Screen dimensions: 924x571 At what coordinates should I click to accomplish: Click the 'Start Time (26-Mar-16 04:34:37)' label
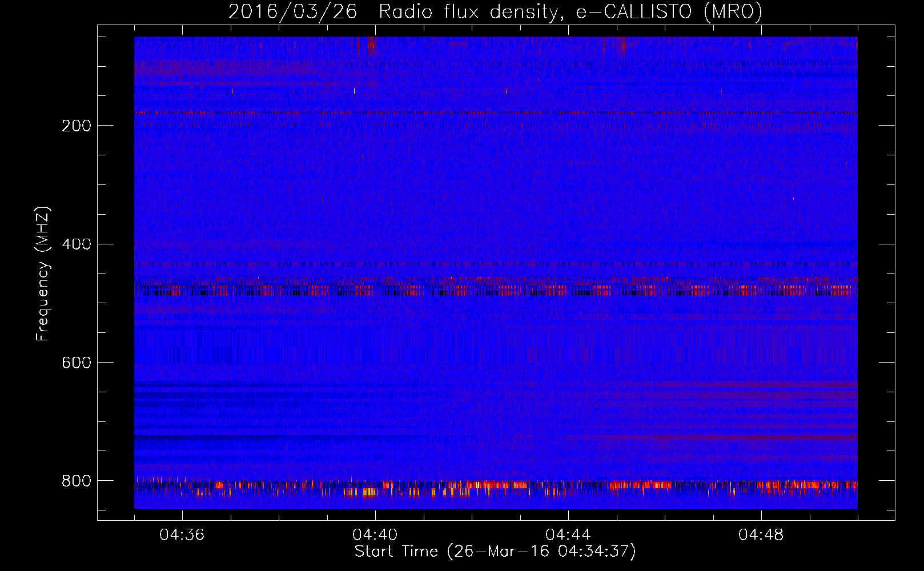pyautogui.click(x=495, y=552)
